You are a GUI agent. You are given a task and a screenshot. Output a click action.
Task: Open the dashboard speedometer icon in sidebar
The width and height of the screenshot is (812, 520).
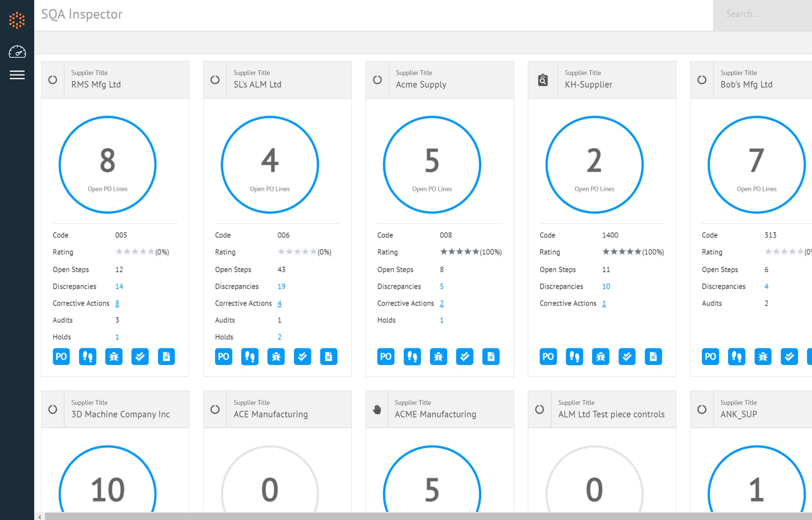click(x=17, y=52)
